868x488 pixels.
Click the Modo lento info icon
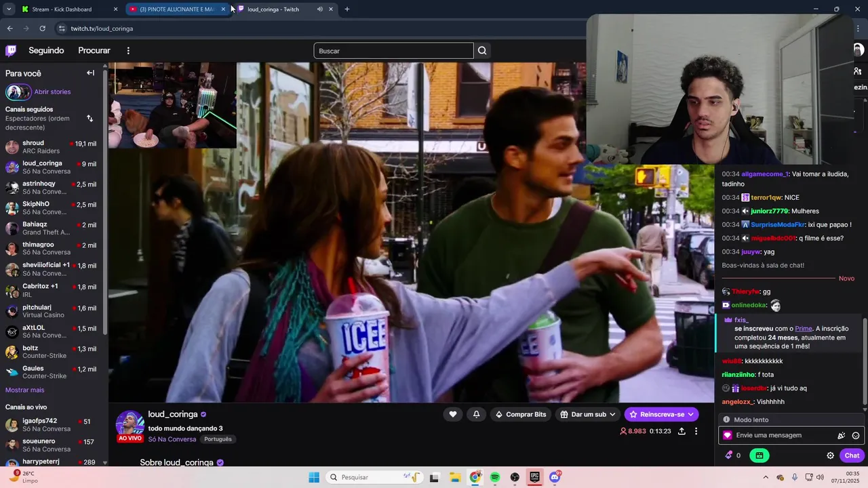[x=726, y=420]
